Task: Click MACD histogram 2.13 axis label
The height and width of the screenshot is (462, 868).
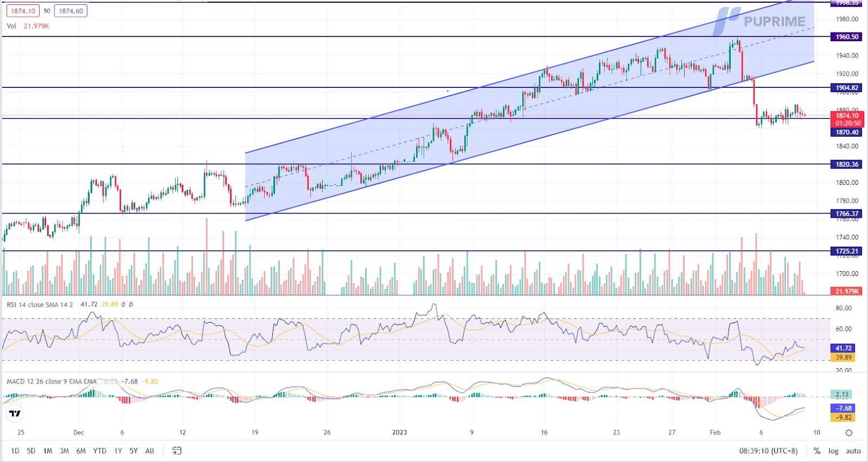Action: [x=842, y=394]
